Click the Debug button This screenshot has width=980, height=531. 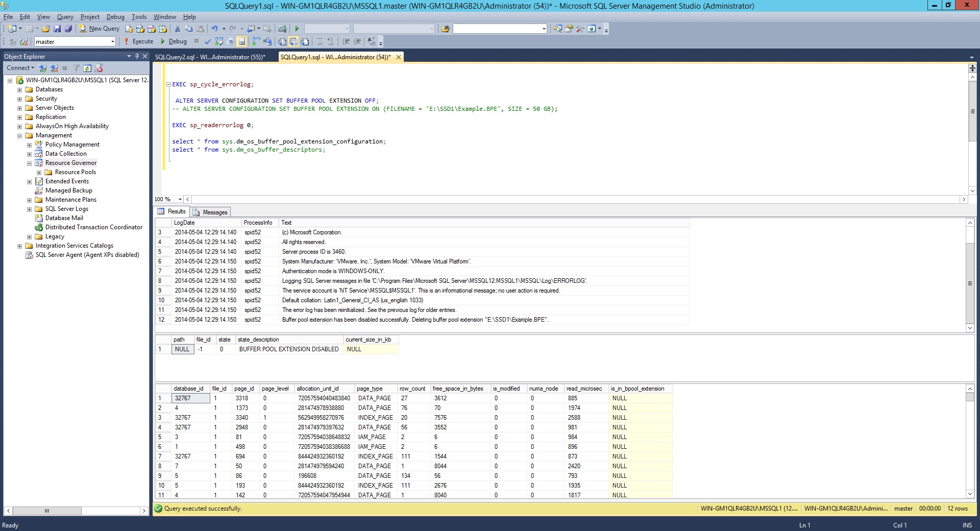click(x=174, y=41)
